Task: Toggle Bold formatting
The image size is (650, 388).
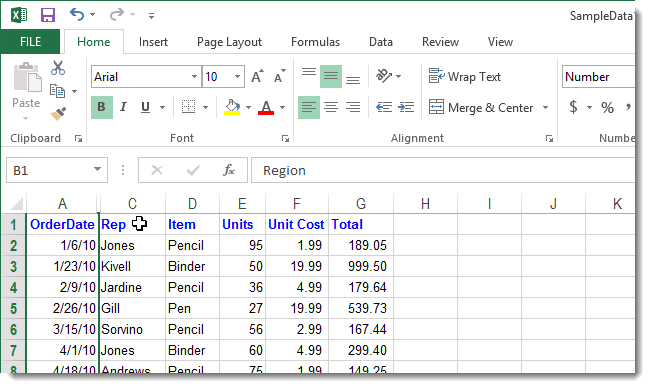Action: click(x=102, y=107)
